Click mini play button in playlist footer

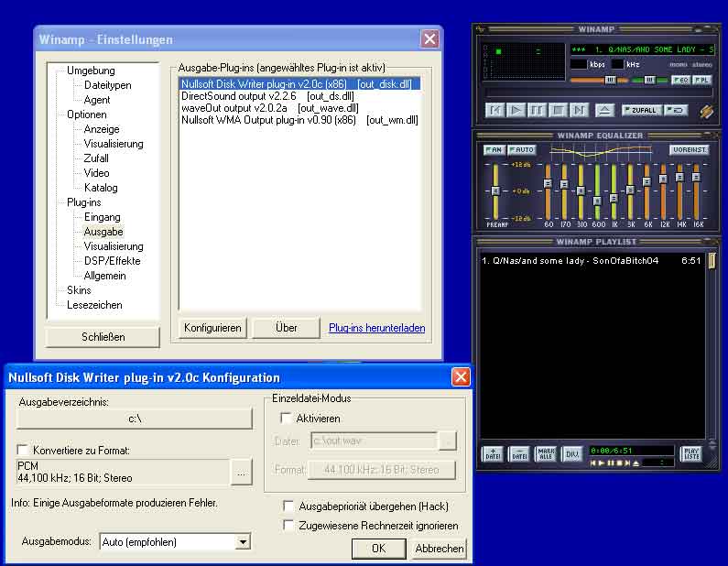coord(602,463)
